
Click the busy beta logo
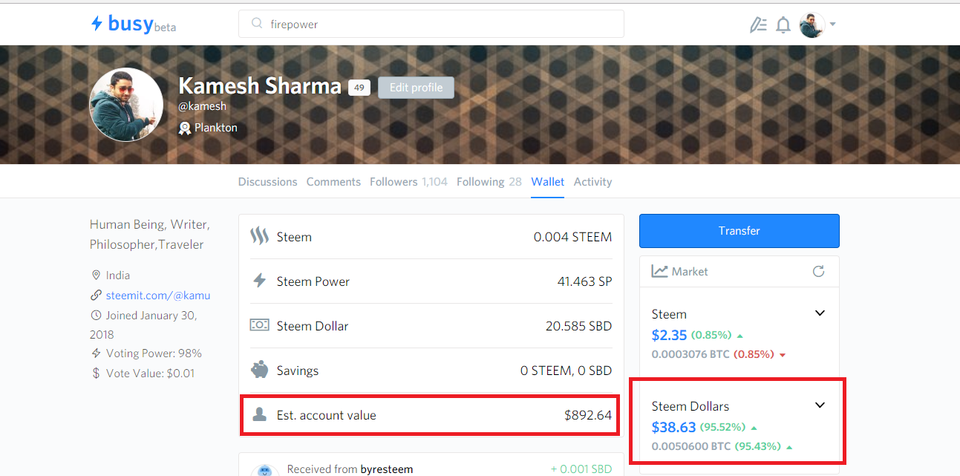[x=133, y=24]
